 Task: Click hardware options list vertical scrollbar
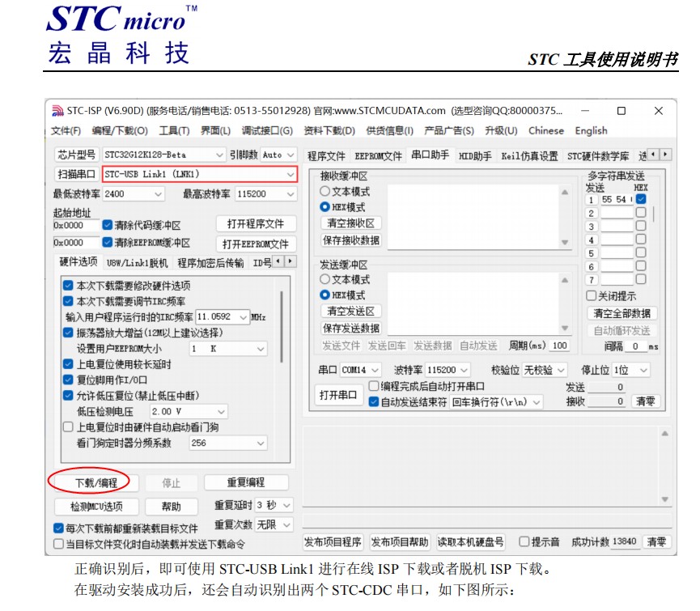(x=282, y=326)
